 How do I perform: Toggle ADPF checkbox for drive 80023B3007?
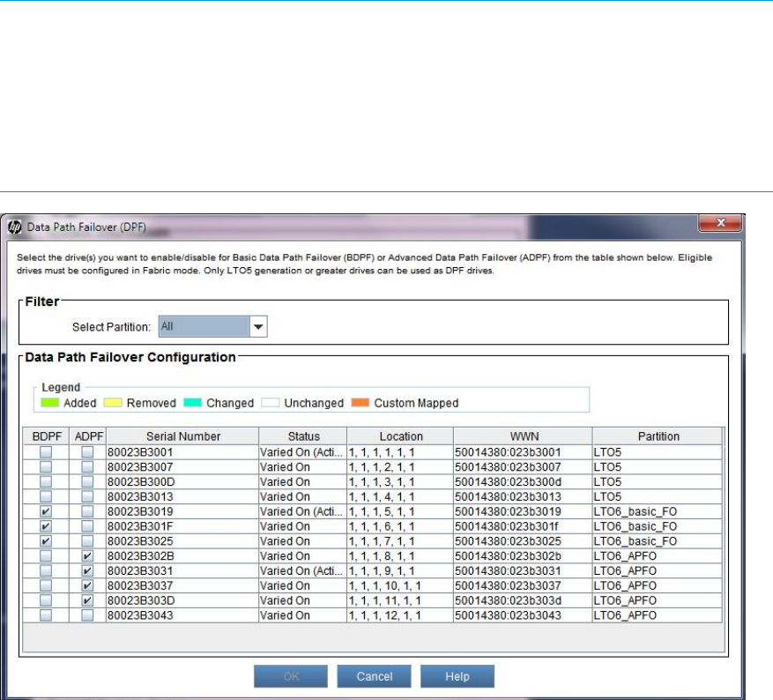tap(86, 466)
